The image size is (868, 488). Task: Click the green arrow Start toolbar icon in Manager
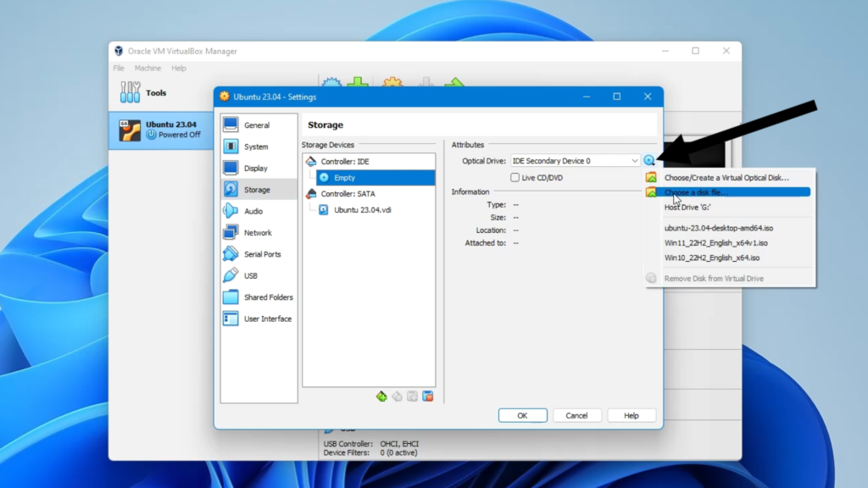[454, 83]
